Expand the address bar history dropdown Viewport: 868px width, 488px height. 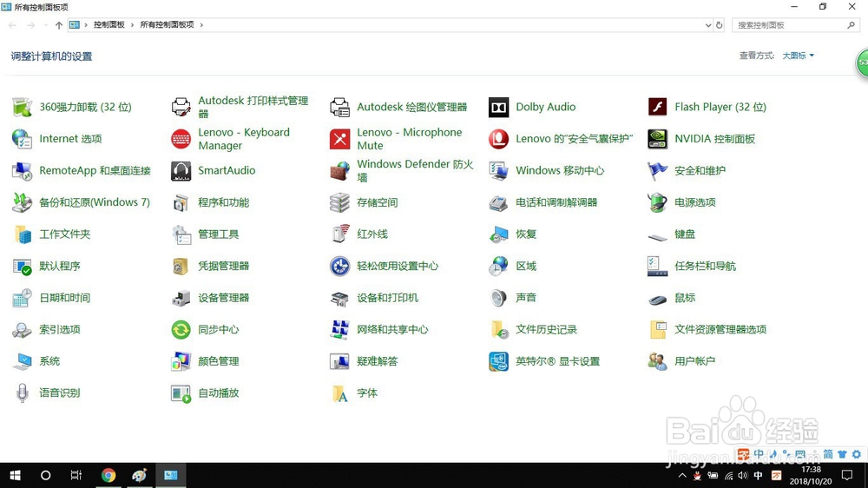point(708,25)
